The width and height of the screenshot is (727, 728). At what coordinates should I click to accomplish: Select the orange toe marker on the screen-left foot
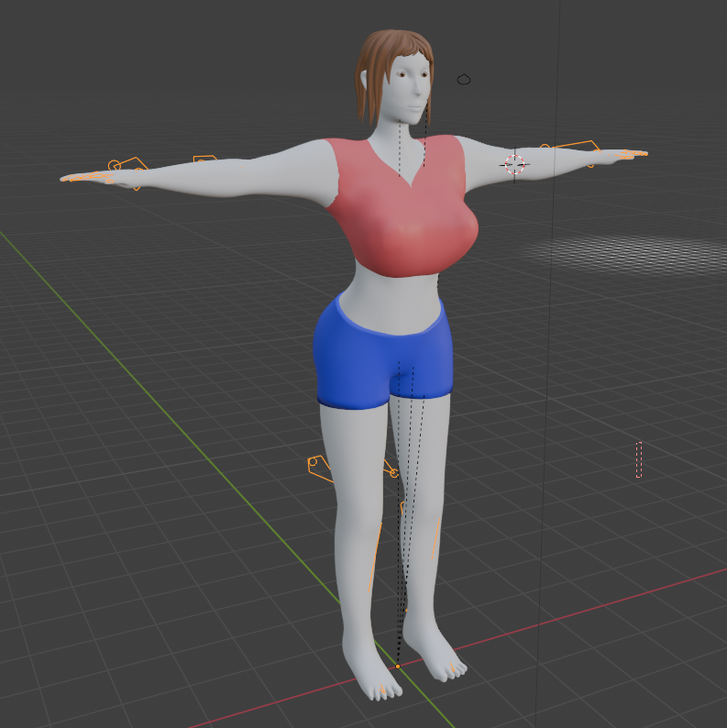[382, 689]
